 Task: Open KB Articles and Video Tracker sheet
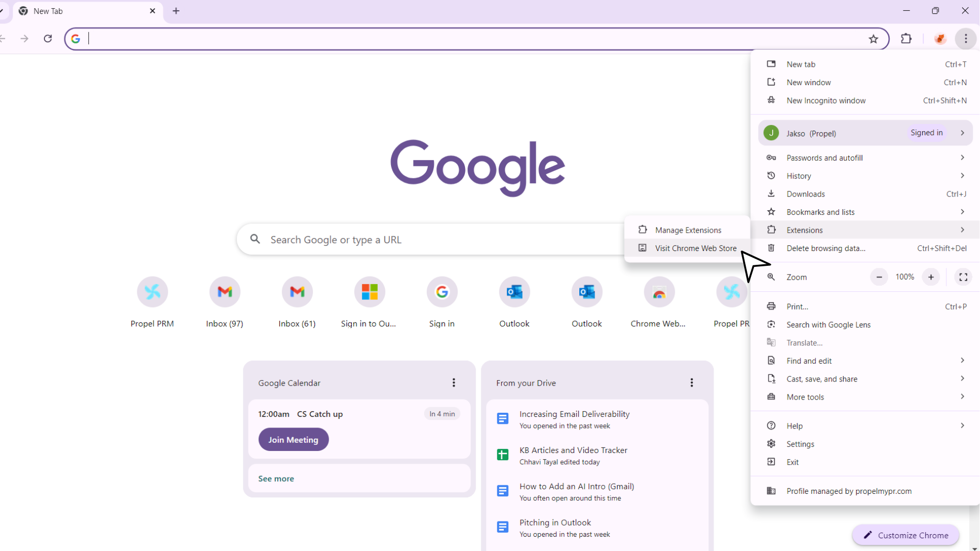[x=597, y=456]
